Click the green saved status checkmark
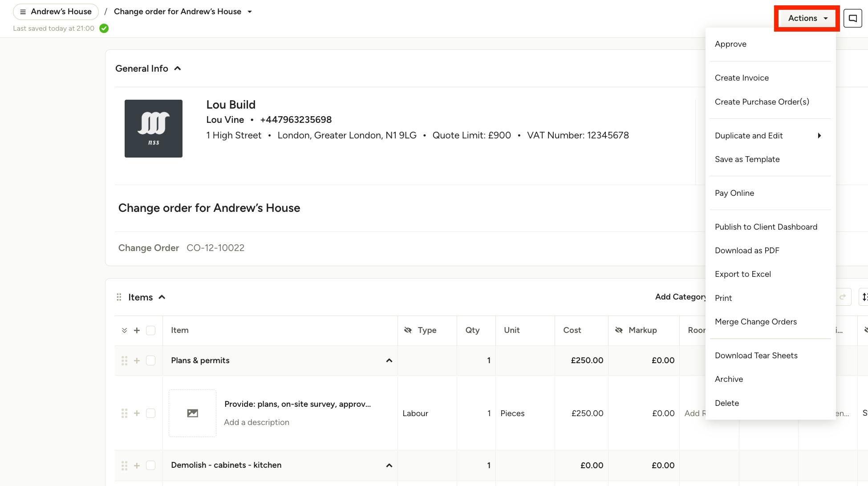 click(104, 28)
